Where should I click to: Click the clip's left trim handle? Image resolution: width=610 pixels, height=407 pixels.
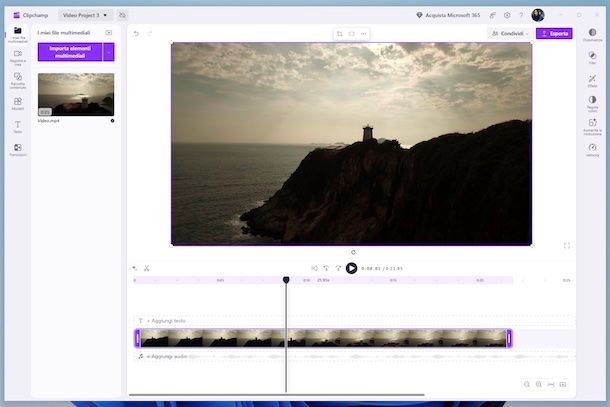pyautogui.click(x=137, y=338)
